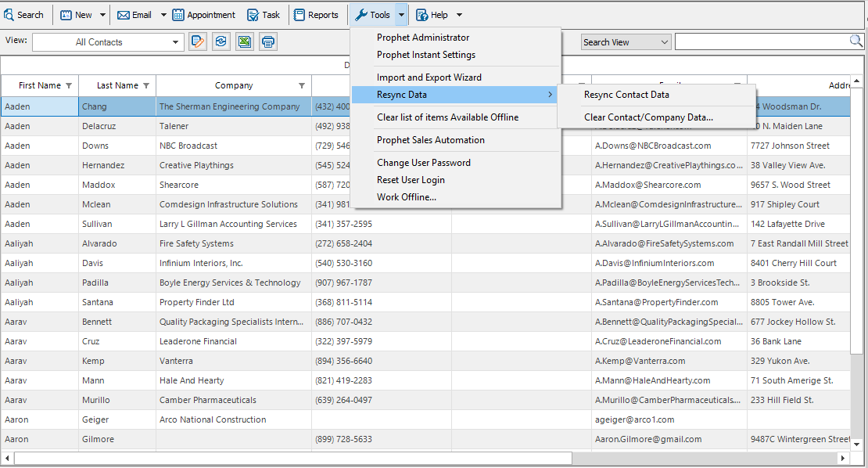Click the Padilla last name cell
Screen dimensions: 868x468
[117, 283]
